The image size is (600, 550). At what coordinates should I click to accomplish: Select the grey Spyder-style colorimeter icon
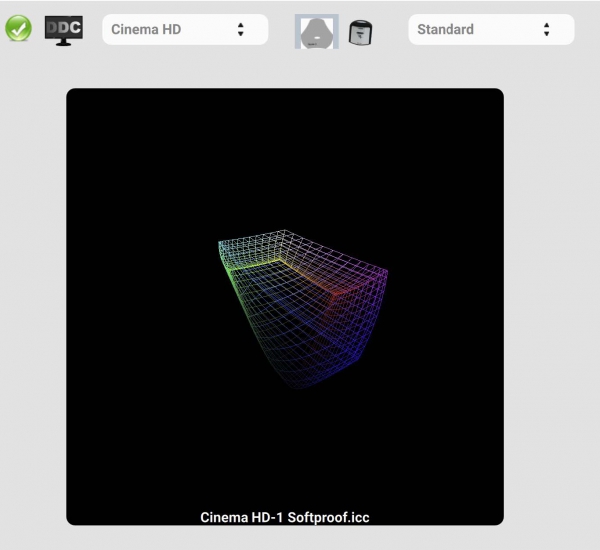[316, 31]
